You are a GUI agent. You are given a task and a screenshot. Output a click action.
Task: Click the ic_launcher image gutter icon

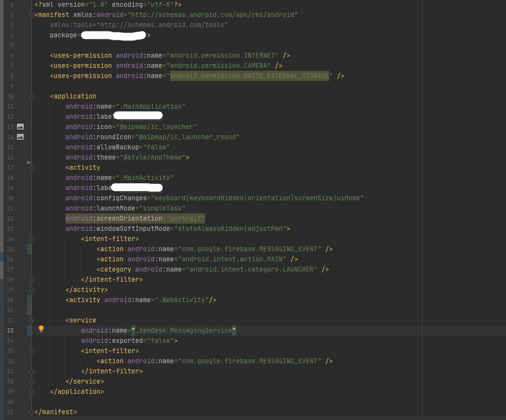pos(20,127)
